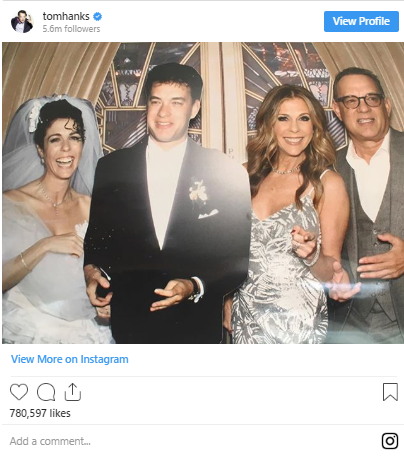This screenshot has width=404, height=464.
Task: Click the black-framed glasses in the photo
Action: [x=360, y=101]
